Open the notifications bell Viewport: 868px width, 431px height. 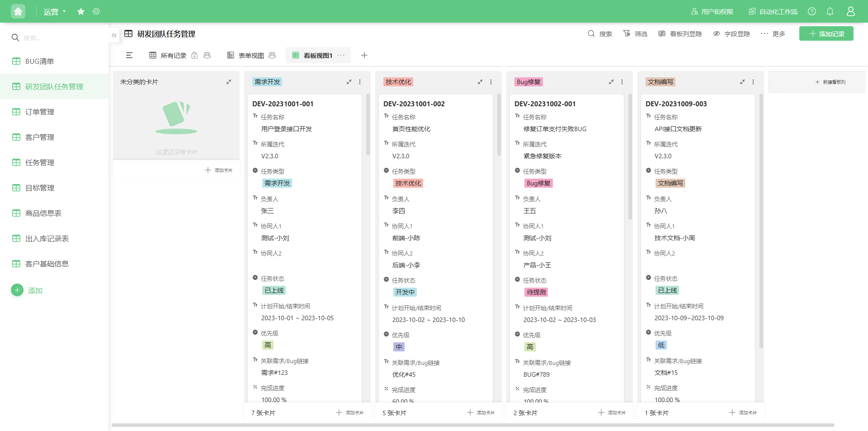(830, 11)
